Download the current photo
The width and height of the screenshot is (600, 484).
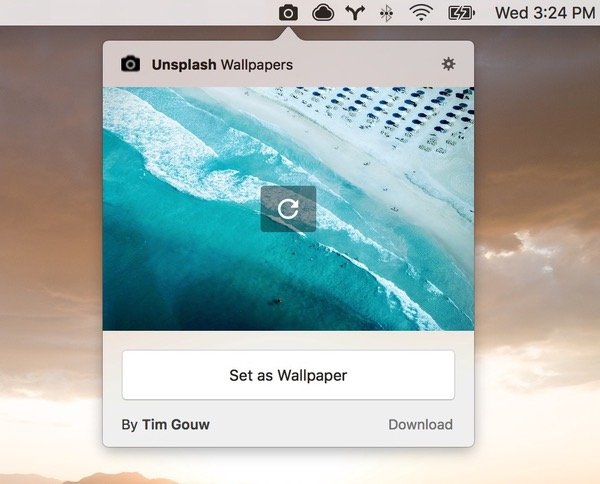[x=420, y=424]
